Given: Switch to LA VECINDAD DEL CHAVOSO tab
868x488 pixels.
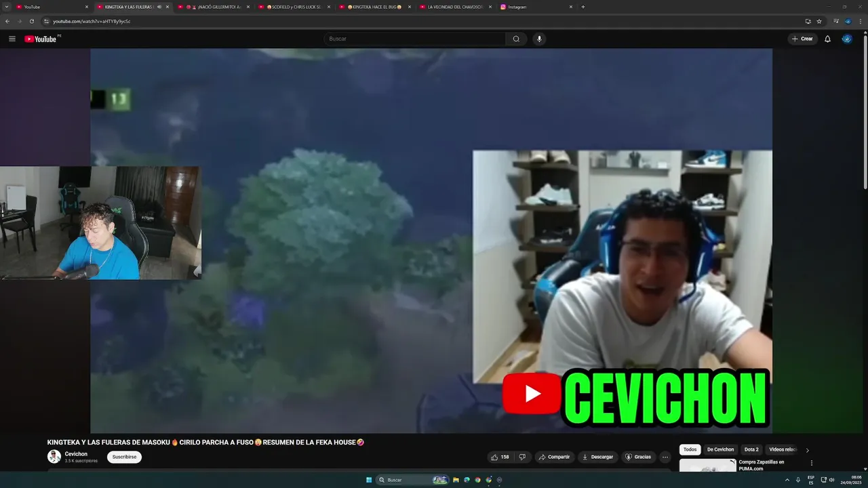Looking at the screenshot, I should click(x=456, y=7).
